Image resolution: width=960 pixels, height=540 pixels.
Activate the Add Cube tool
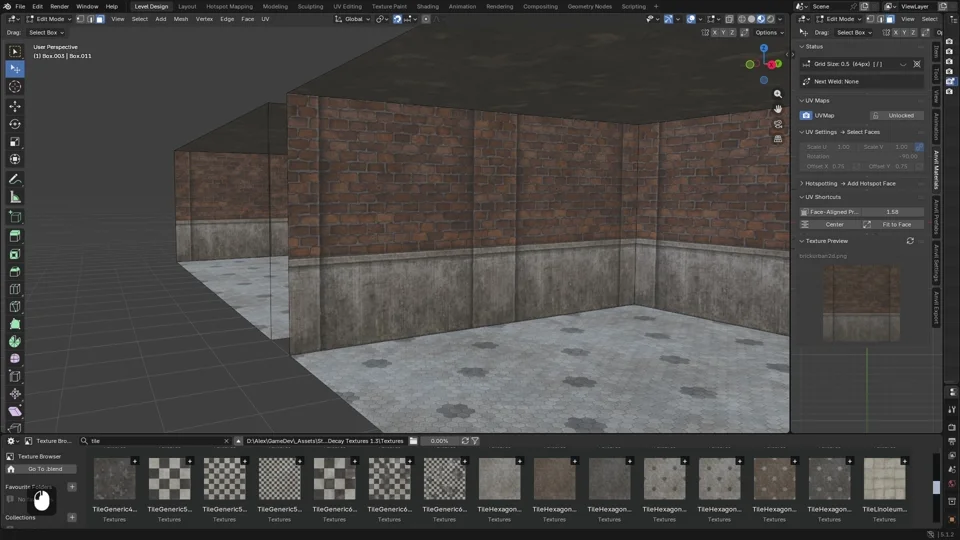pos(15,217)
